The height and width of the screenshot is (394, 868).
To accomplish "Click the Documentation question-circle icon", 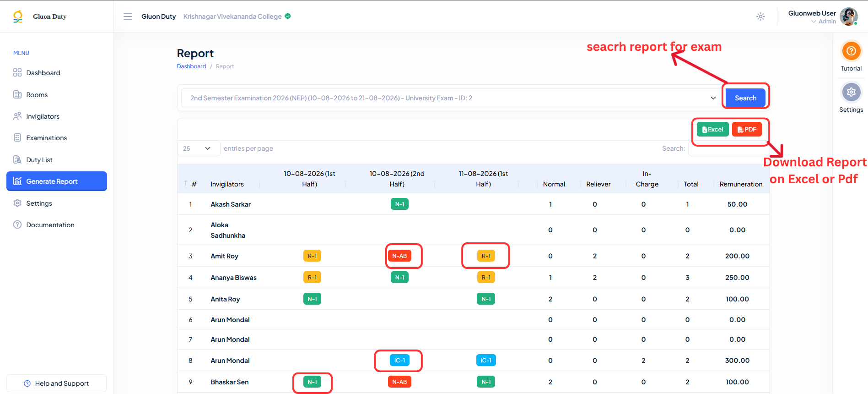I will 17,224.
